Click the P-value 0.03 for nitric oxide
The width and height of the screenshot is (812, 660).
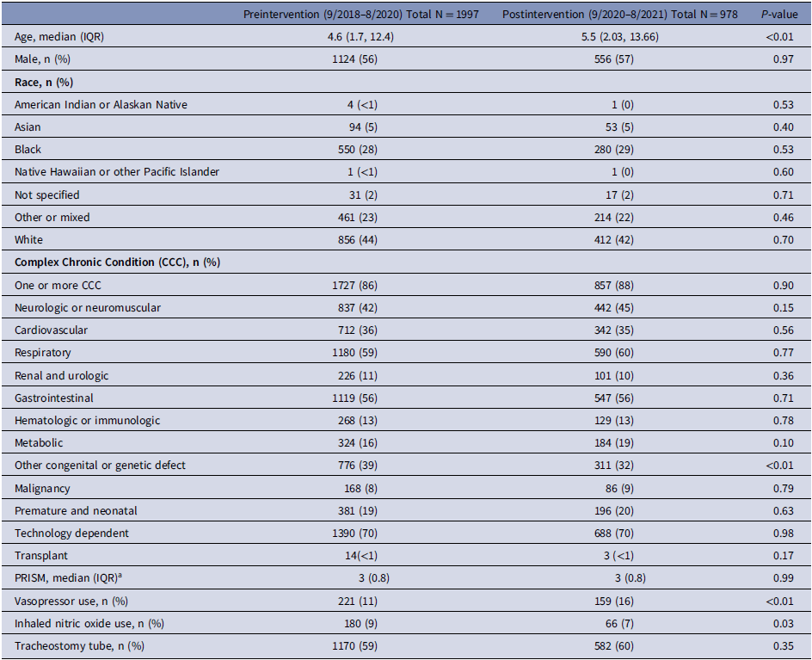click(778, 623)
